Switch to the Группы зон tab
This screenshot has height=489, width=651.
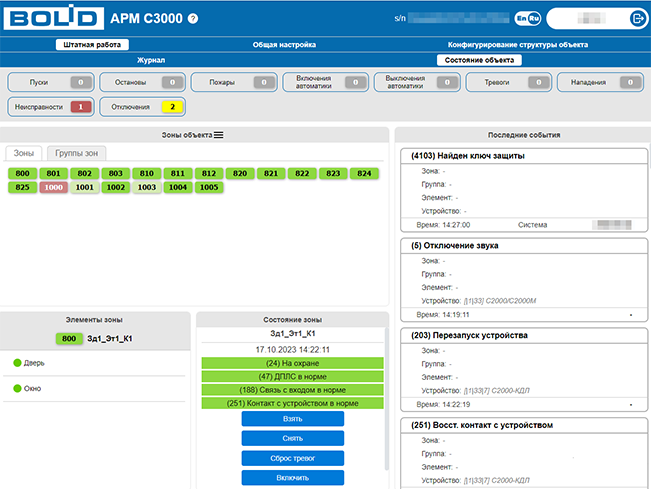point(78,153)
